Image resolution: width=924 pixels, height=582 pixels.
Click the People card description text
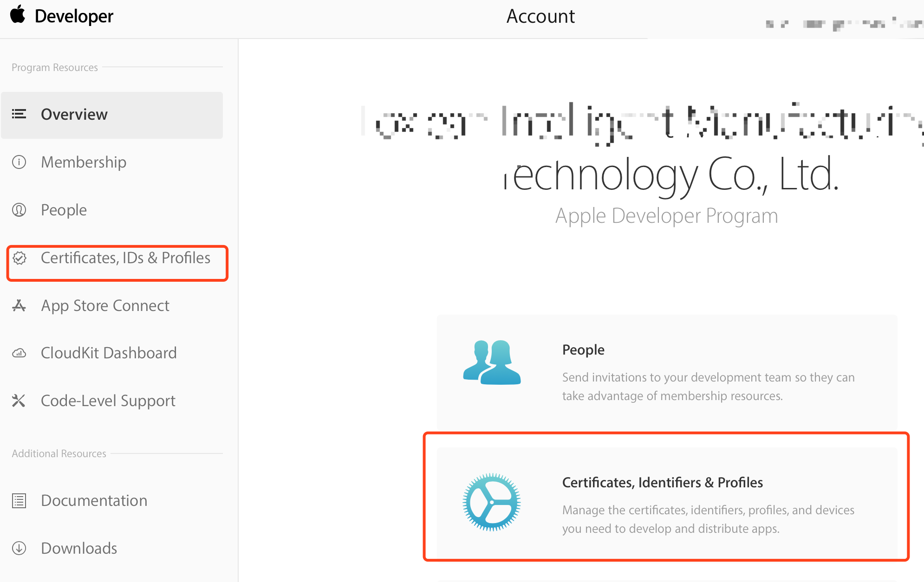(x=708, y=387)
